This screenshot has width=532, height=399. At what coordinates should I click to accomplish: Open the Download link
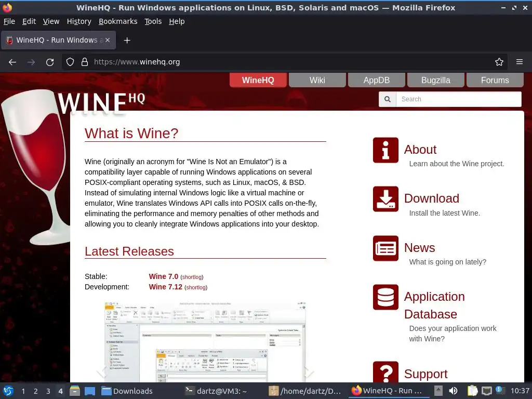pyautogui.click(x=432, y=198)
